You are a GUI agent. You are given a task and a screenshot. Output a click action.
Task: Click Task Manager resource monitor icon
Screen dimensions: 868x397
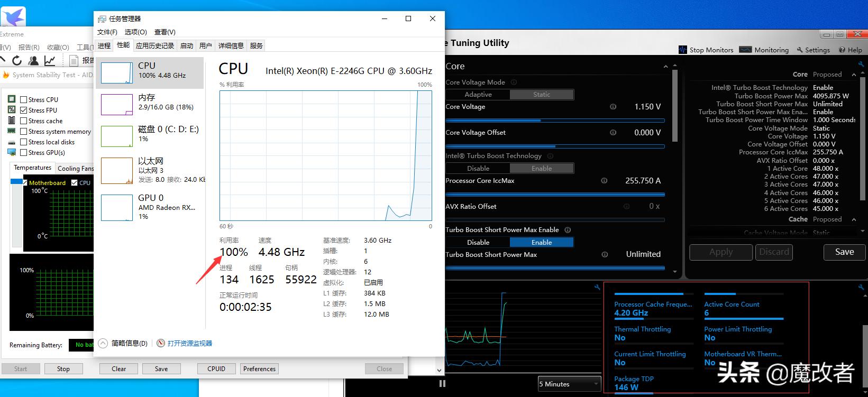click(161, 343)
